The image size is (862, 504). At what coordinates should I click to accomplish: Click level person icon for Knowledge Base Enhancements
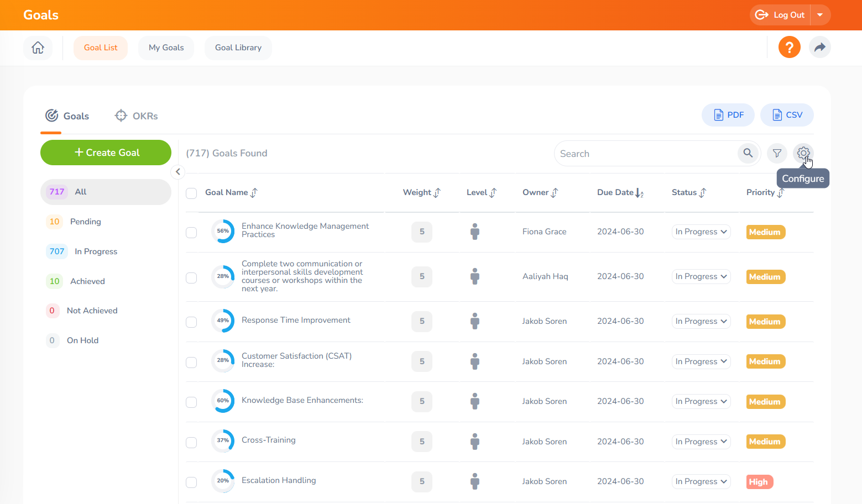[474, 401]
